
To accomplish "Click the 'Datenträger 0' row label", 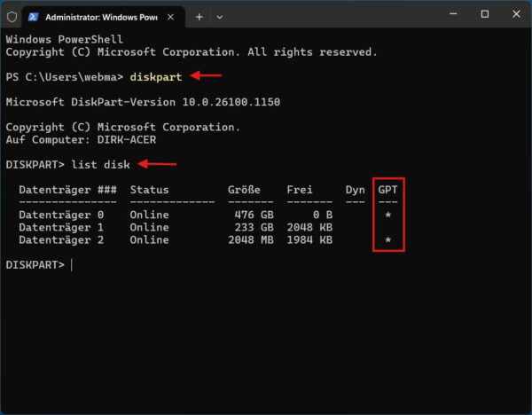I will coord(61,215).
